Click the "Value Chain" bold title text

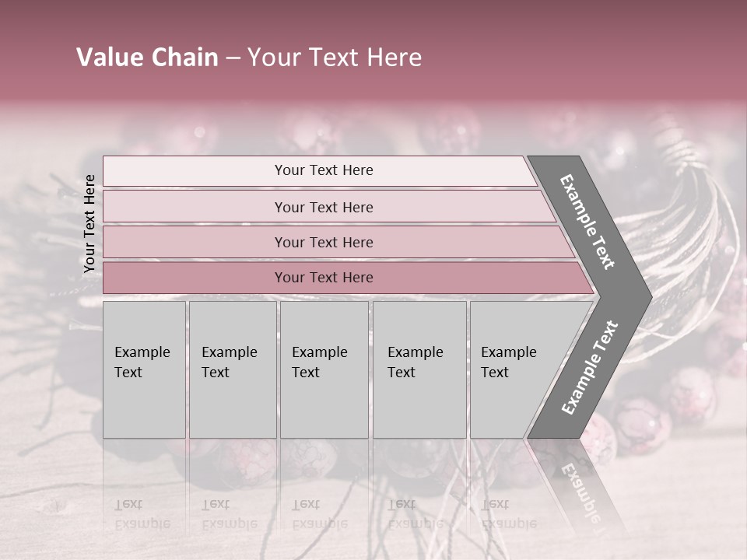pos(147,58)
